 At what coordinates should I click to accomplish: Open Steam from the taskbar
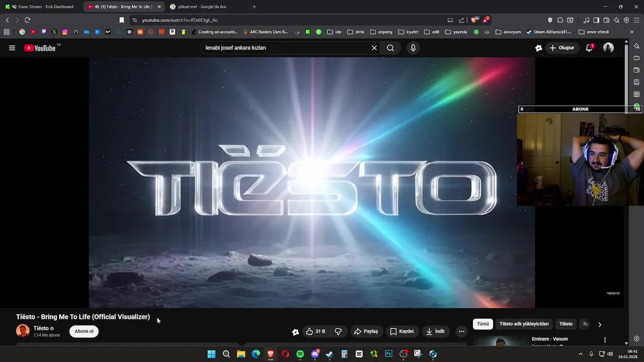(x=330, y=354)
